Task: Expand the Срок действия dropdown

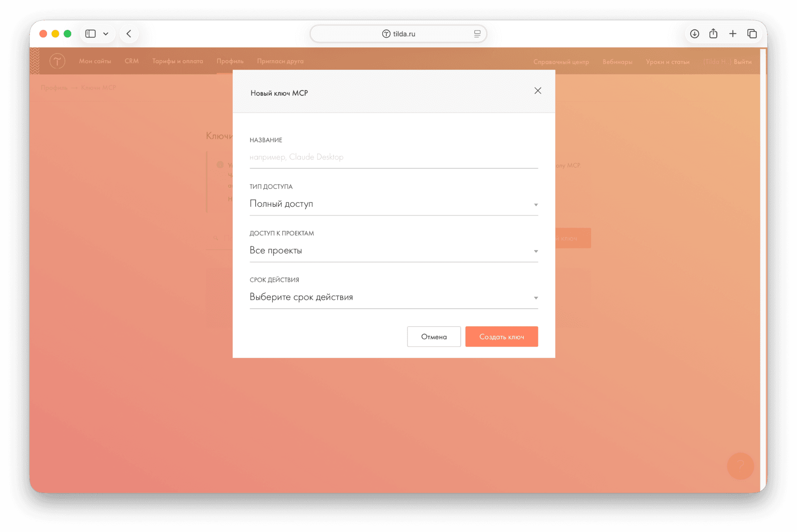Action: (394, 297)
